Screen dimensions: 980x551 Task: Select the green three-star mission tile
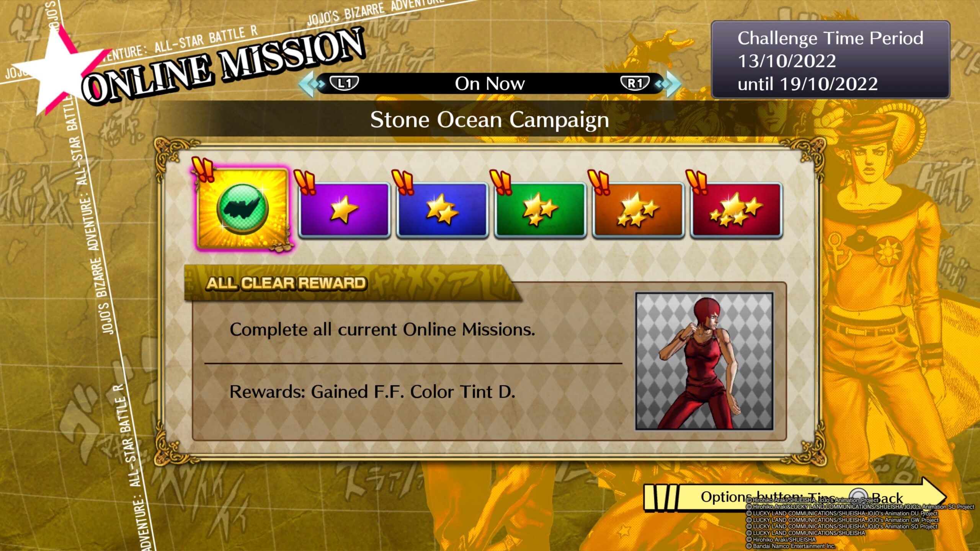pyautogui.click(x=540, y=210)
